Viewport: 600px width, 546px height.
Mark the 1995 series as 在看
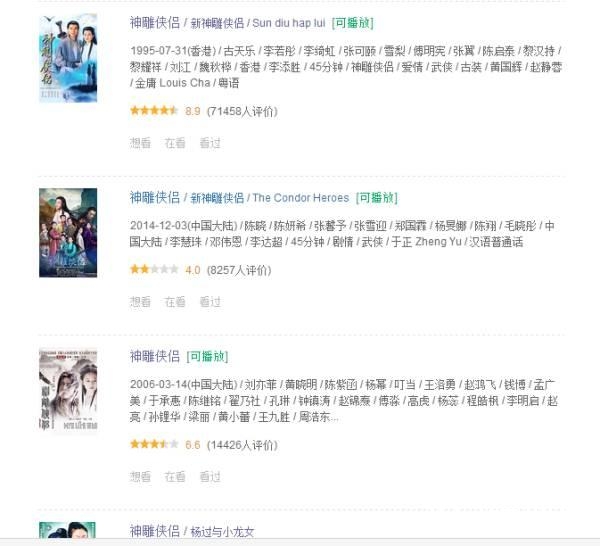click(175, 143)
